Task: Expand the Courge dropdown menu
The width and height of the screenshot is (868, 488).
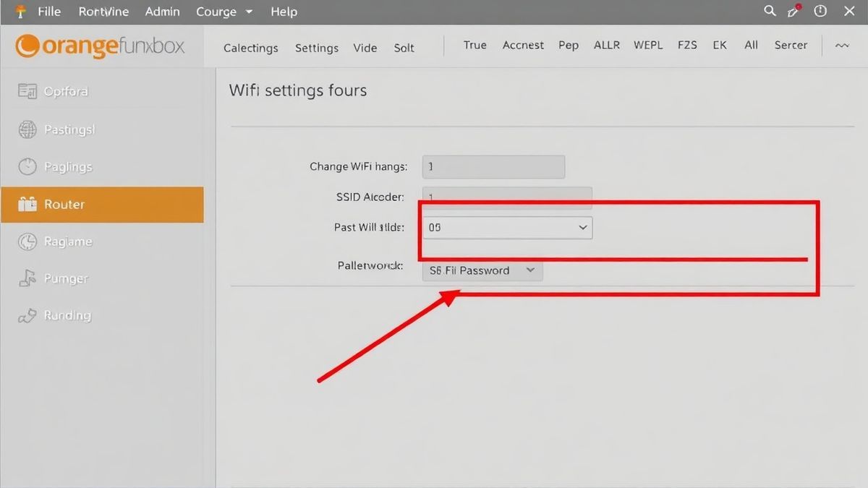Action: tap(224, 12)
